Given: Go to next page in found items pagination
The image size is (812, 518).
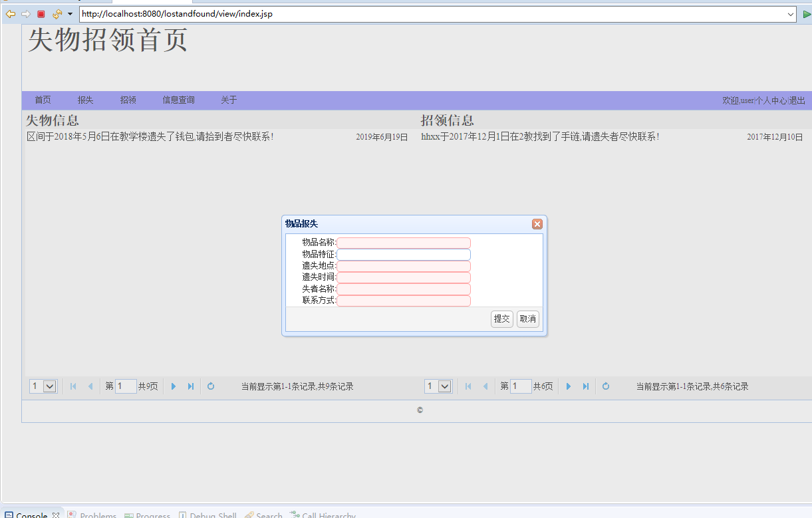Looking at the screenshot, I should pos(568,386).
